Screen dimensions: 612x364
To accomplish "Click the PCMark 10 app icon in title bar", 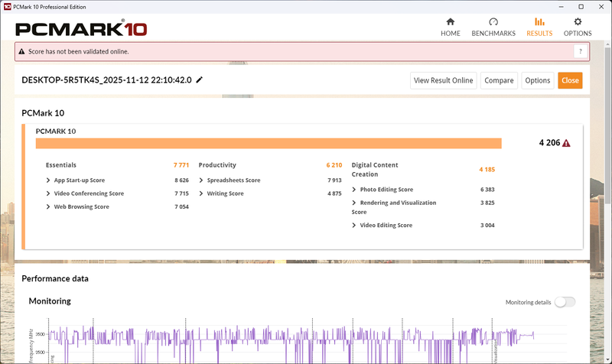I will 7,7.
